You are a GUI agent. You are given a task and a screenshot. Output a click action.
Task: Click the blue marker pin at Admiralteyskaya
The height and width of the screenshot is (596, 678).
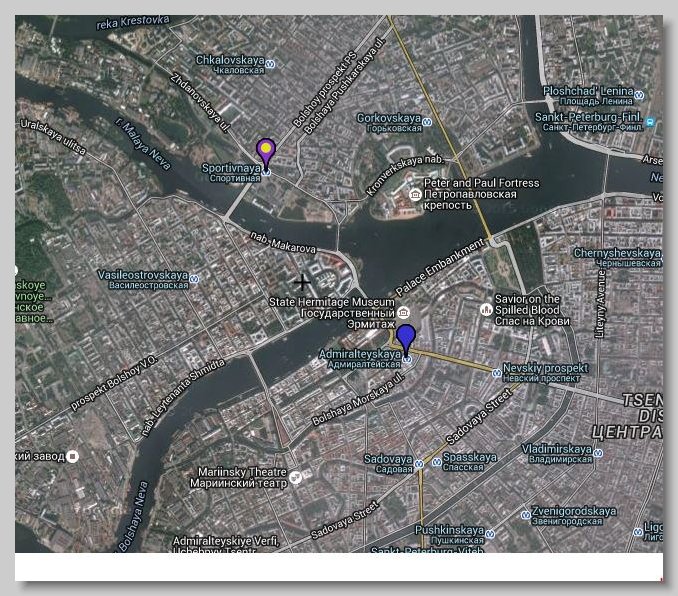[406, 340]
